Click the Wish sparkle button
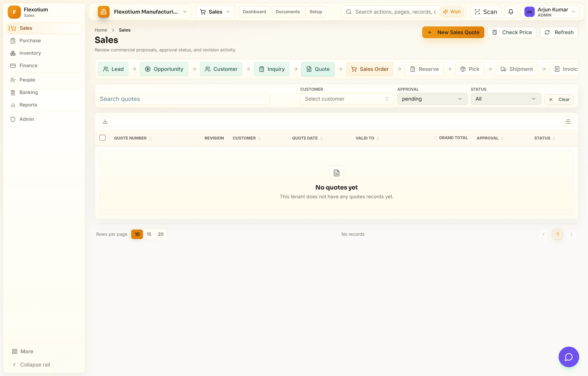This screenshot has height=376, width=588. [x=452, y=12]
